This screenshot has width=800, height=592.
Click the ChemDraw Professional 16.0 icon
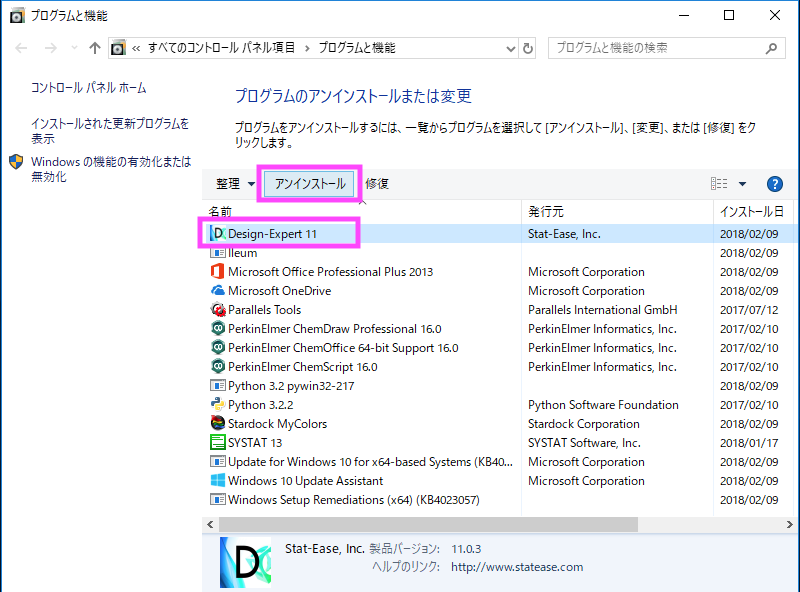pos(218,328)
